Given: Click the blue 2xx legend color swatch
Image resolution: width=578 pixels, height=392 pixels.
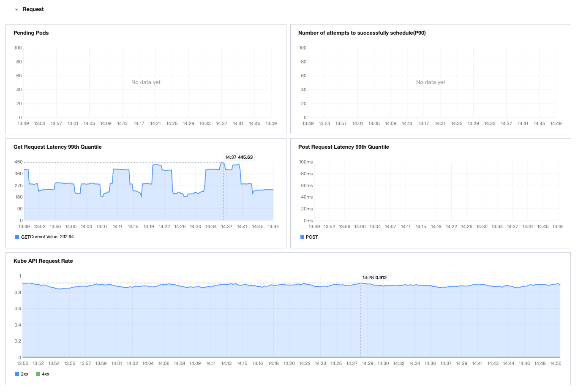Looking at the screenshot, I should [17, 374].
